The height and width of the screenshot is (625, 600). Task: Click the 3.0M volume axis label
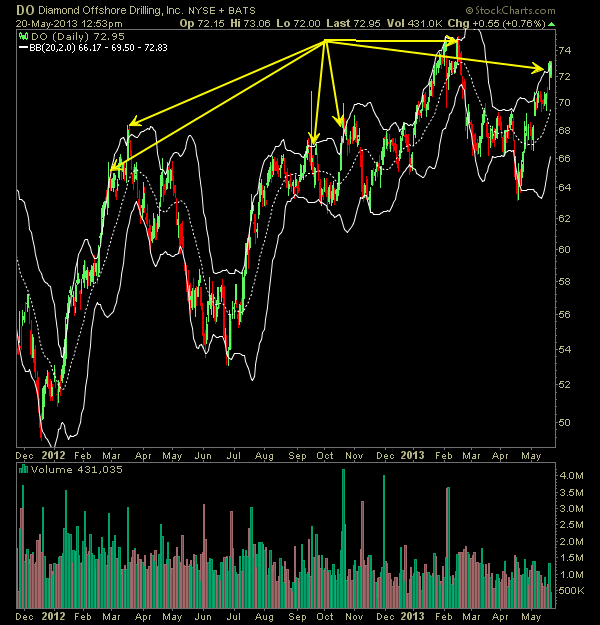point(571,508)
